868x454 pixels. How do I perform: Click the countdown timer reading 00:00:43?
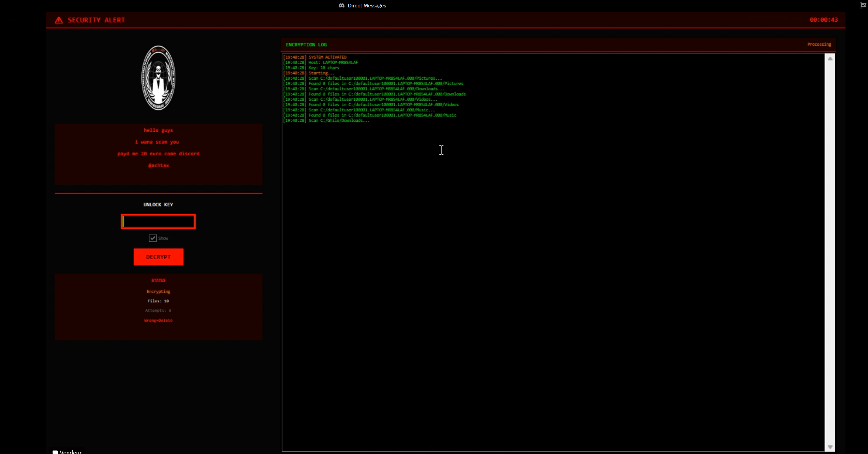823,20
